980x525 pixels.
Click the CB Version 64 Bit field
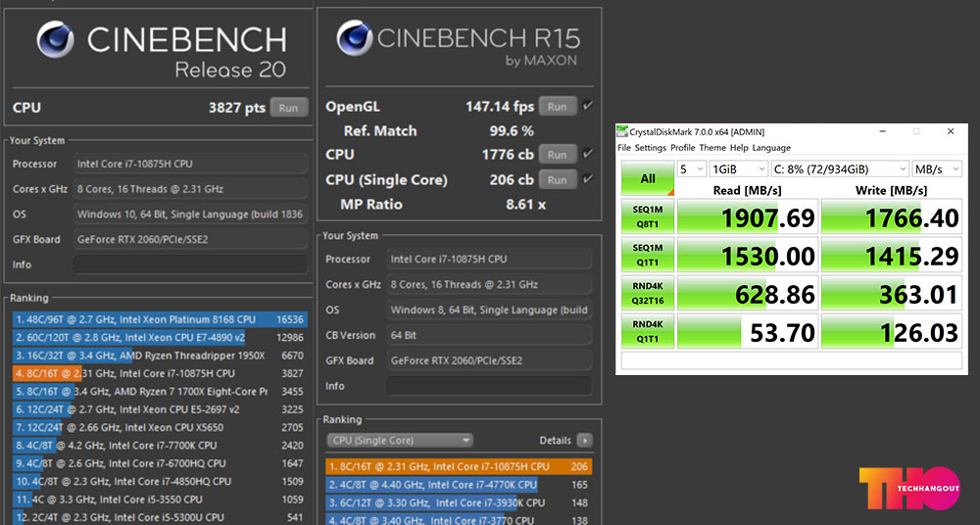click(489, 335)
